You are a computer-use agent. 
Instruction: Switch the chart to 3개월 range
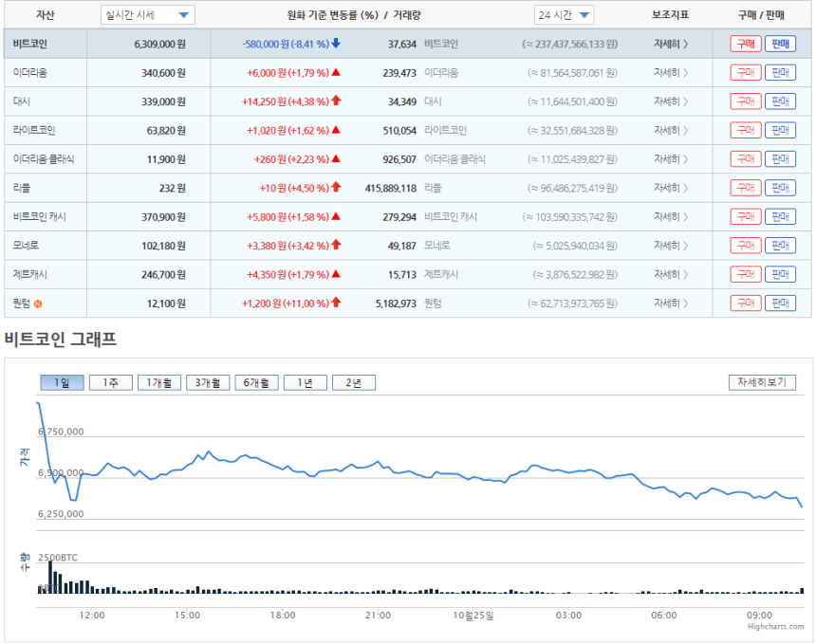pyautogui.click(x=208, y=383)
